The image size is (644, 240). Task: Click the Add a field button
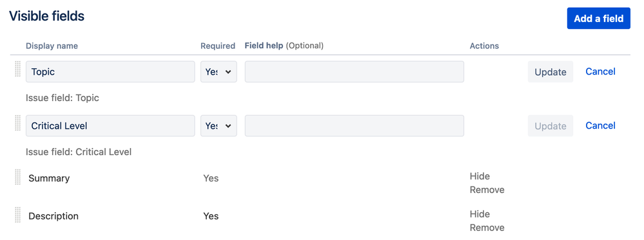tap(598, 19)
